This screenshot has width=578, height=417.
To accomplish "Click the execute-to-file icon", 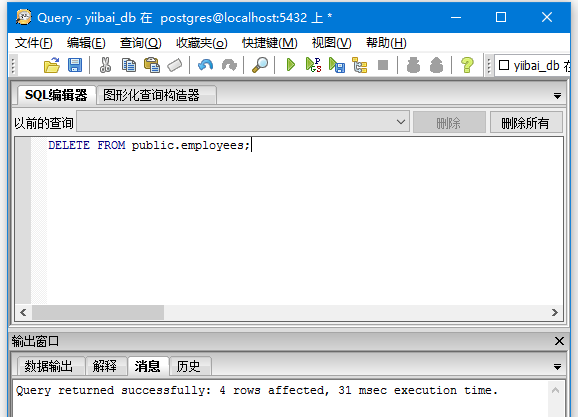I will point(337,66).
